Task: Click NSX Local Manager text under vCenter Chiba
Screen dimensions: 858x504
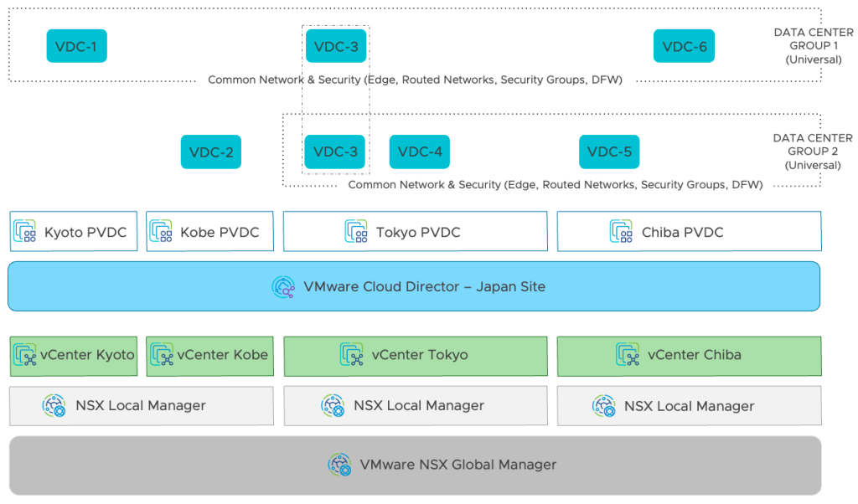Action: point(690,406)
